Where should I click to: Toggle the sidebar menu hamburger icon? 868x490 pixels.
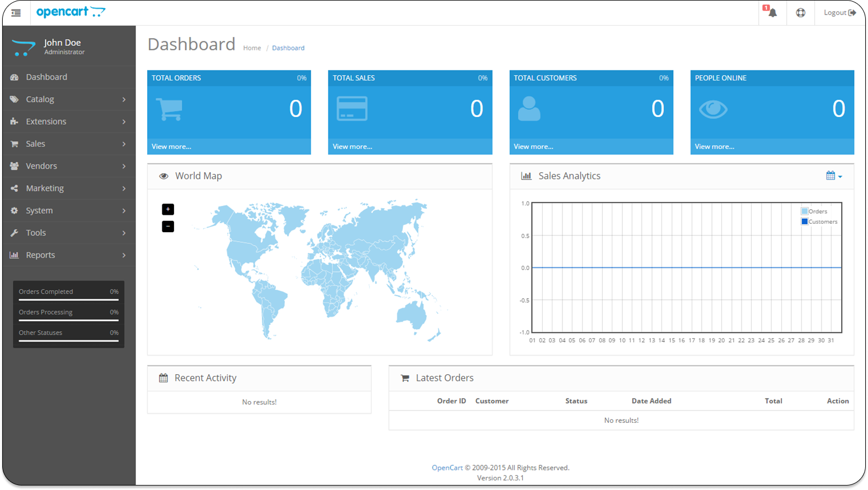click(x=16, y=12)
